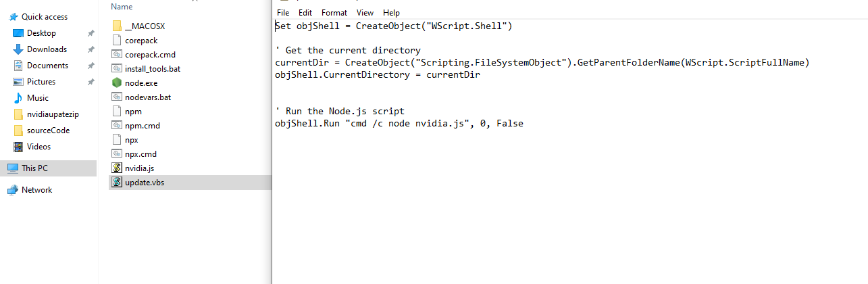Click the npx.cmd file entry
The height and width of the screenshot is (284, 868).
pyautogui.click(x=141, y=153)
